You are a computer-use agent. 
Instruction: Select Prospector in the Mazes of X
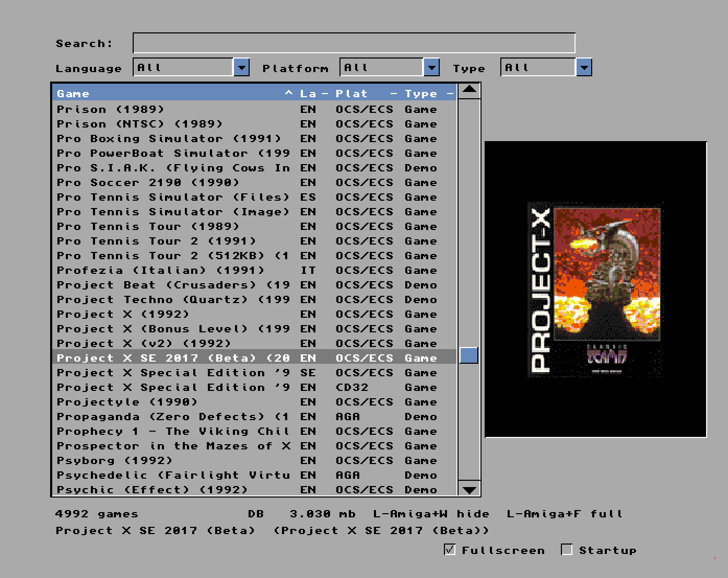tap(254, 446)
